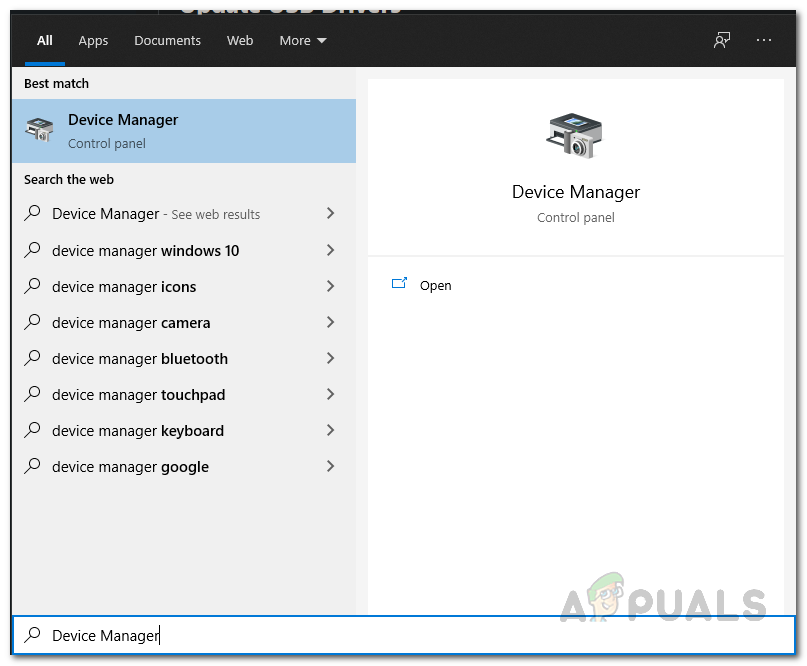Screen dimensions: 807x666
Task: Expand arrow next to 'device manager icons'
Action: pos(330,287)
